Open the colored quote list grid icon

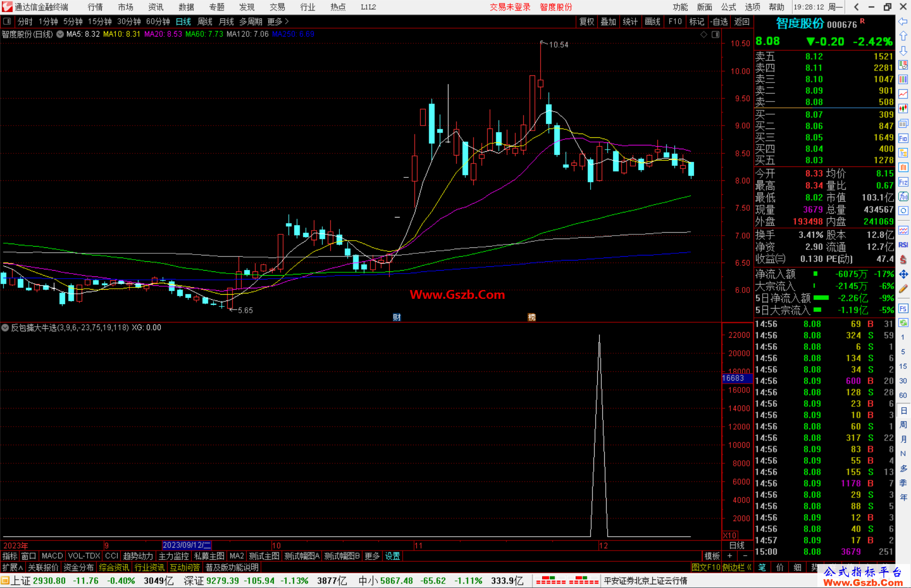(x=903, y=79)
